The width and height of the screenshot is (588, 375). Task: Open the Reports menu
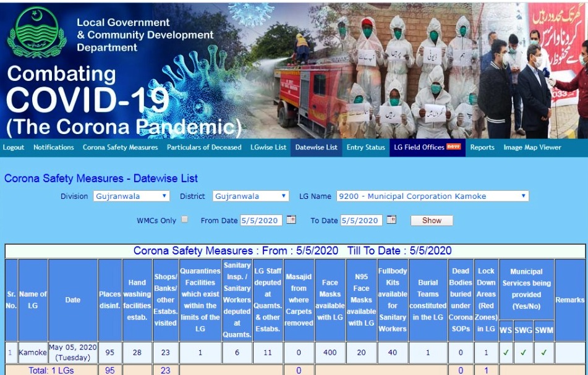coord(482,147)
